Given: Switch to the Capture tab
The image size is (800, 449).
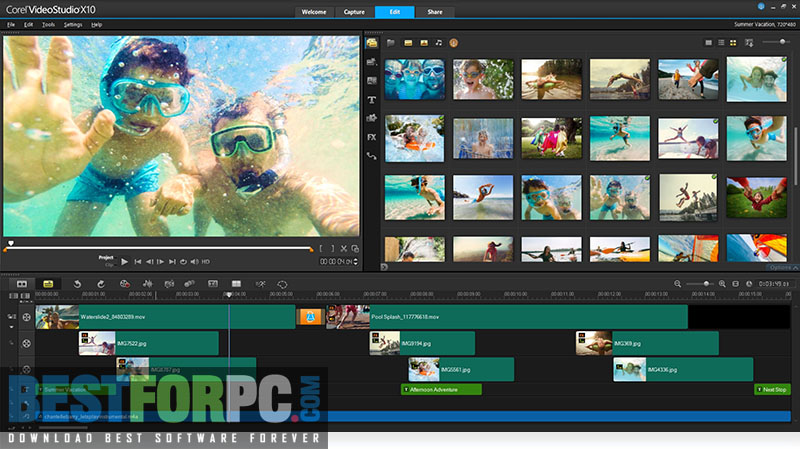Looking at the screenshot, I should click(x=354, y=12).
